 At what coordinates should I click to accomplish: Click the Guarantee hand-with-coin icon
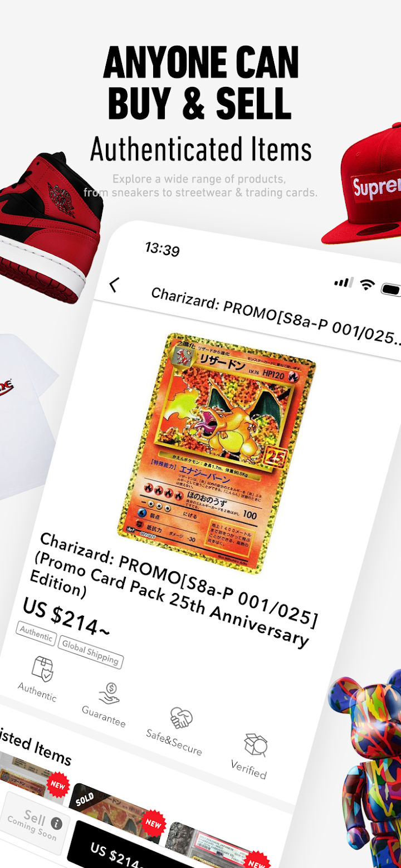[109, 695]
